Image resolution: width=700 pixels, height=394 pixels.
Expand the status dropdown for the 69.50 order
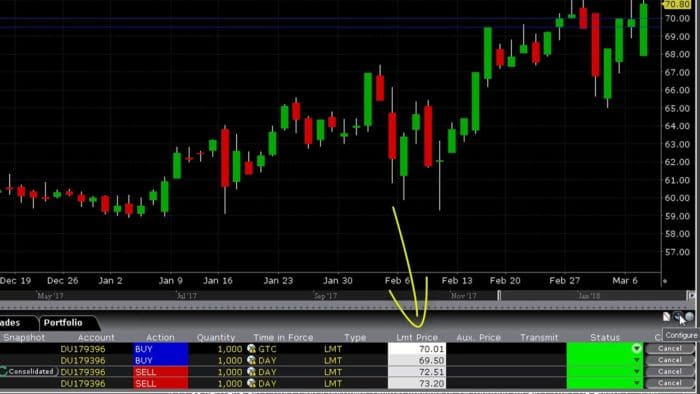(637, 360)
